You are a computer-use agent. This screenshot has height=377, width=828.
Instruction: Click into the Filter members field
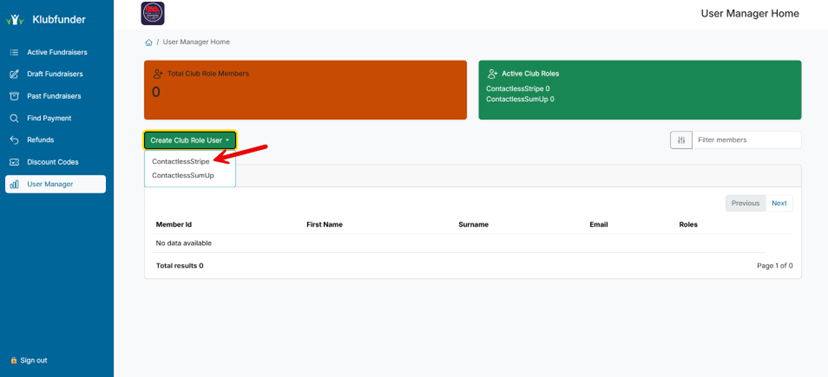click(747, 140)
